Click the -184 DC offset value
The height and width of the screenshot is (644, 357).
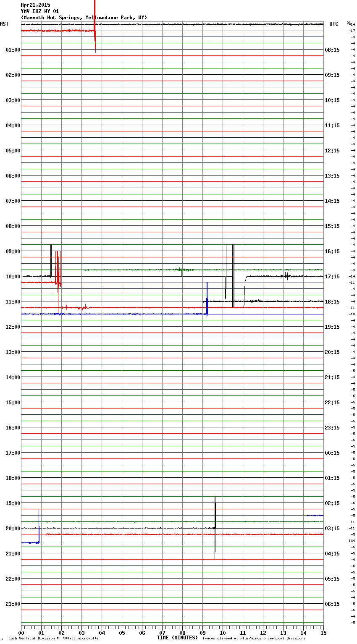[x=351, y=541]
